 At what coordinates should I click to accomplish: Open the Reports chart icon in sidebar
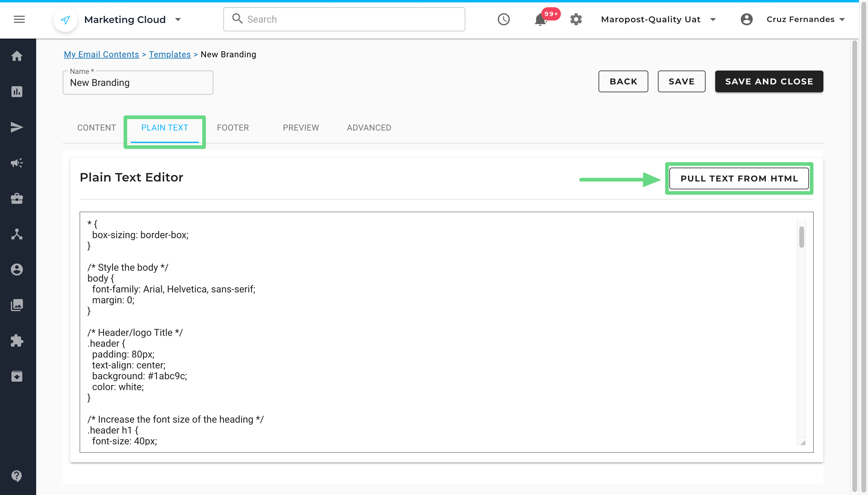(17, 91)
